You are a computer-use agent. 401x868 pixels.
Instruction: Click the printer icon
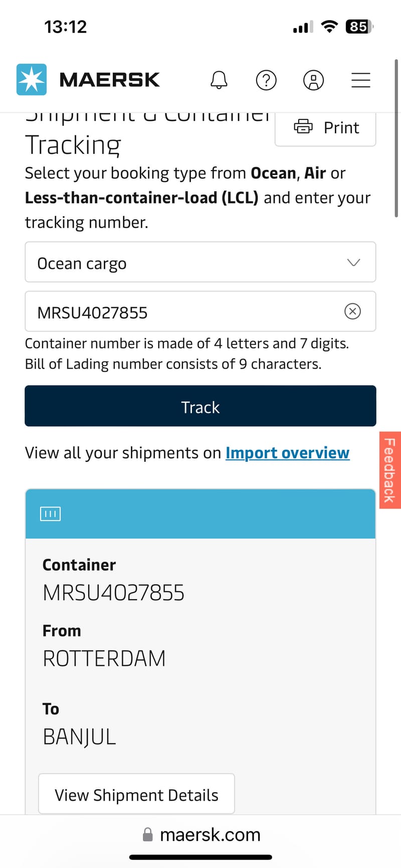pyautogui.click(x=303, y=127)
